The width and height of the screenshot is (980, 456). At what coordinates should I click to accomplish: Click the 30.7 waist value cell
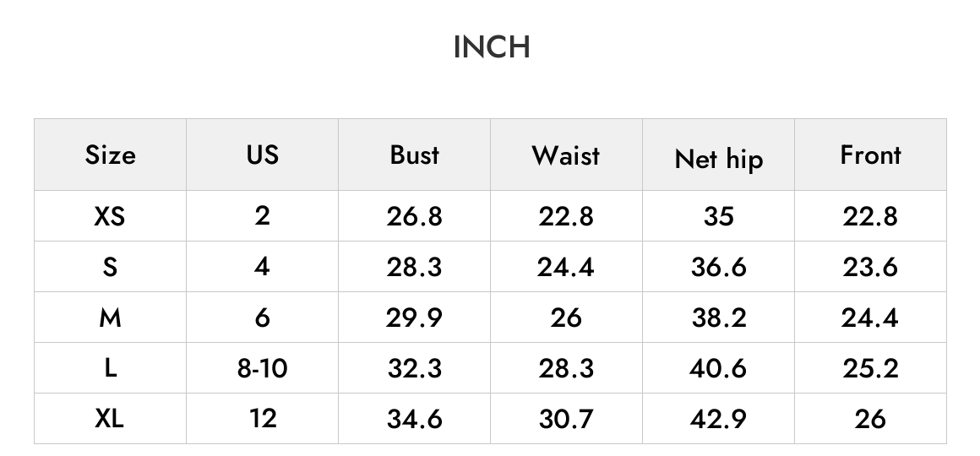coord(566,419)
